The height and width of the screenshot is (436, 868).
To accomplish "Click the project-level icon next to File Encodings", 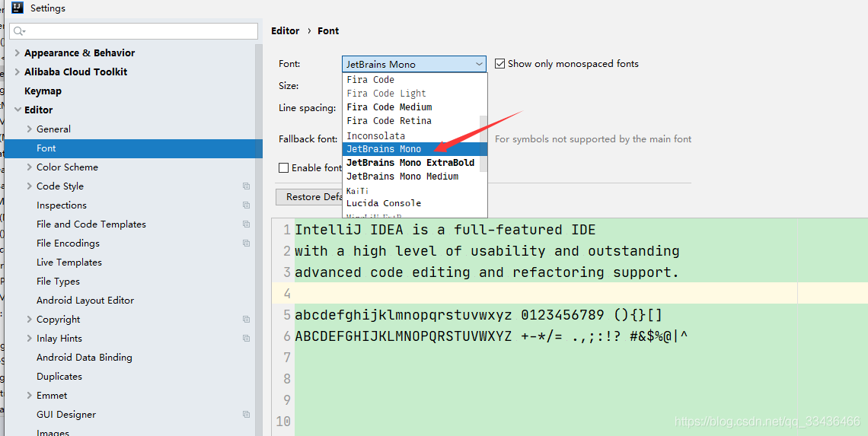I will pos(247,243).
